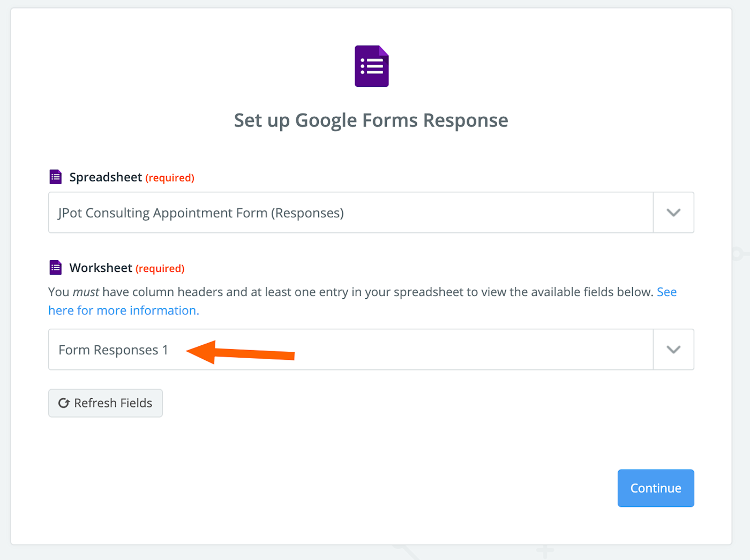The width and height of the screenshot is (750, 560).
Task: Open the 'See here for more information' link
Action: coord(124,311)
